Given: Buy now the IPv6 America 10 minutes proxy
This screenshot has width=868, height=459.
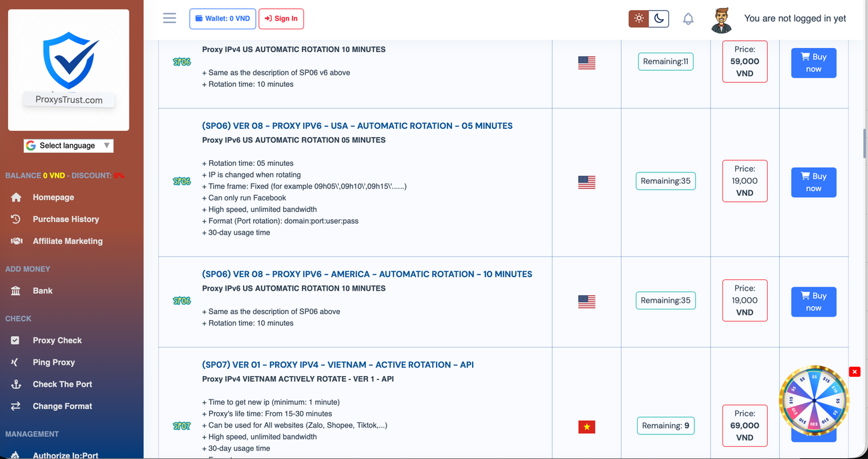Looking at the screenshot, I should click(814, 302).
